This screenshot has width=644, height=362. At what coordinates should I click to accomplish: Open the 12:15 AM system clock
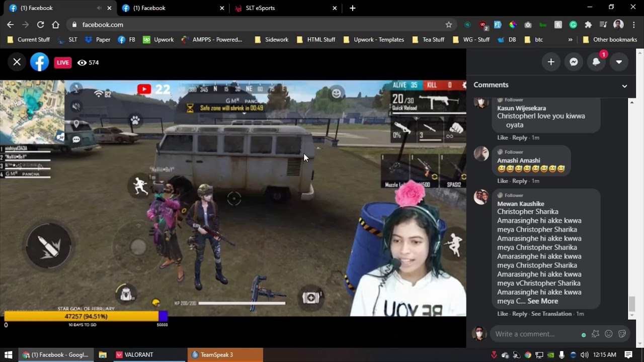605,355
